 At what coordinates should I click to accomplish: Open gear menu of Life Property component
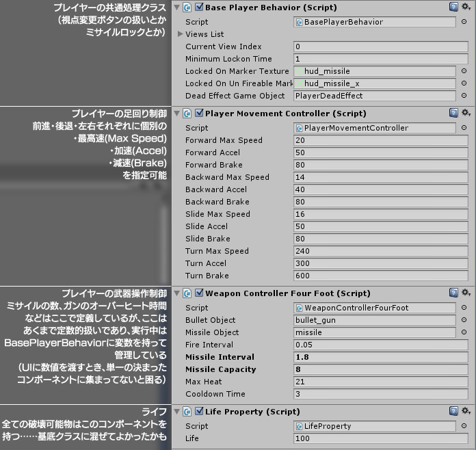[466, 411]
